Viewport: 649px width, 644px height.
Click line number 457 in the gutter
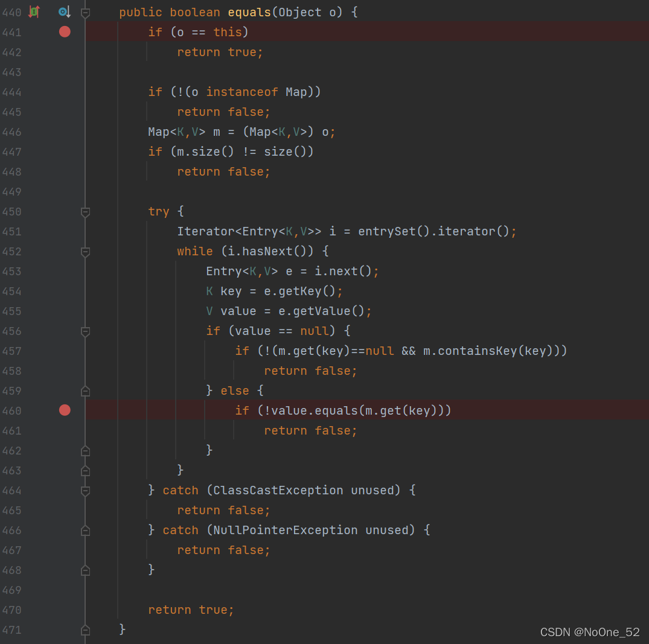[11, 351]
